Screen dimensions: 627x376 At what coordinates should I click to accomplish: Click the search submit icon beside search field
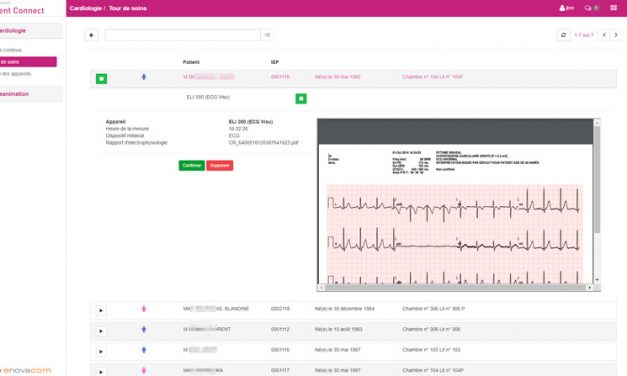(x=268, y=35)
